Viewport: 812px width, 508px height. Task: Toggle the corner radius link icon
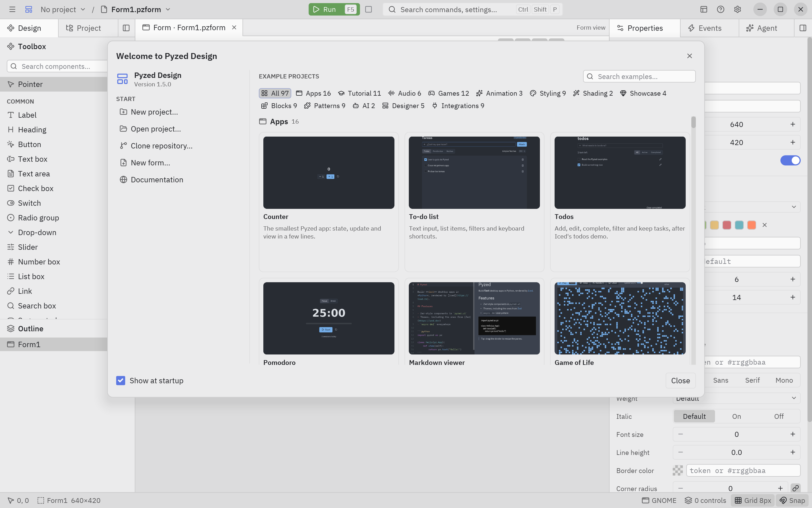pos(795,488)
